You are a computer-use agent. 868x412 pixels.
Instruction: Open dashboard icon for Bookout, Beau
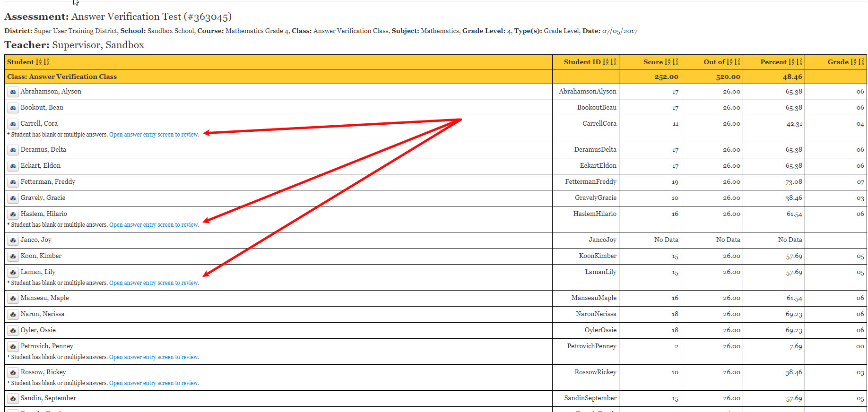pyautogui.click(x=13, y=108)
